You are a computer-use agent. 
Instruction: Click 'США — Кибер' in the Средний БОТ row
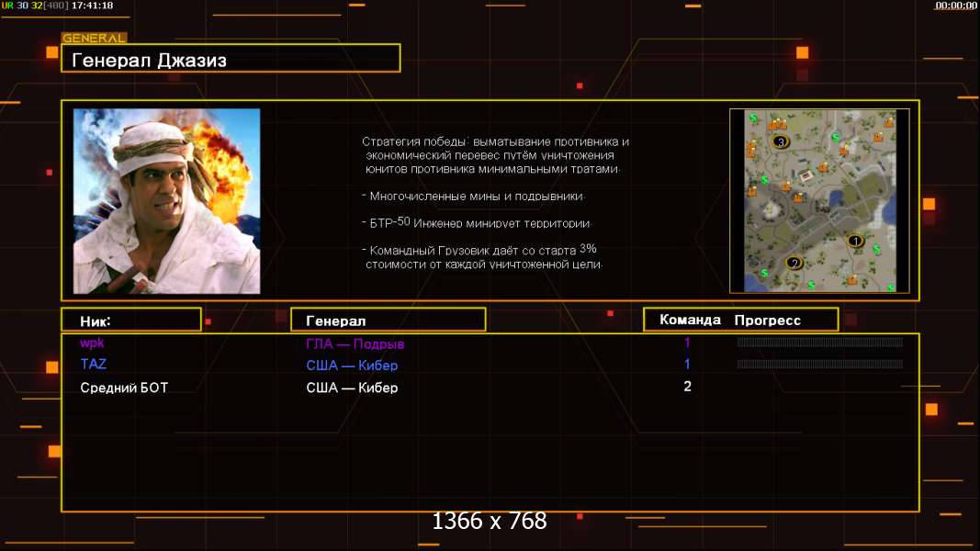tap(352, 388)
